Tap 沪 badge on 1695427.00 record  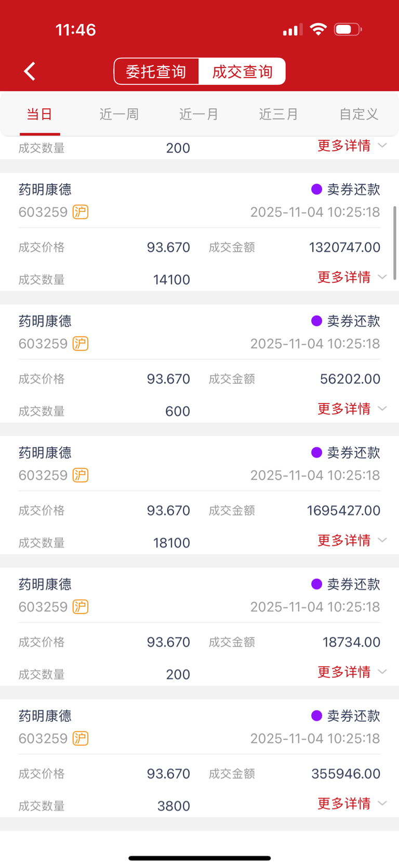(x=81, y=475)
